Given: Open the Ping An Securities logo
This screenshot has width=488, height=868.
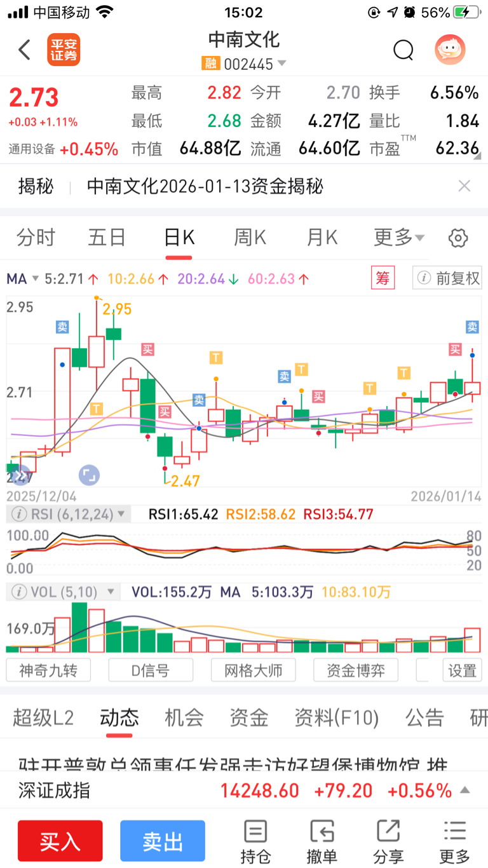Looking at the screenshot, I should click(x=64, y=50).
